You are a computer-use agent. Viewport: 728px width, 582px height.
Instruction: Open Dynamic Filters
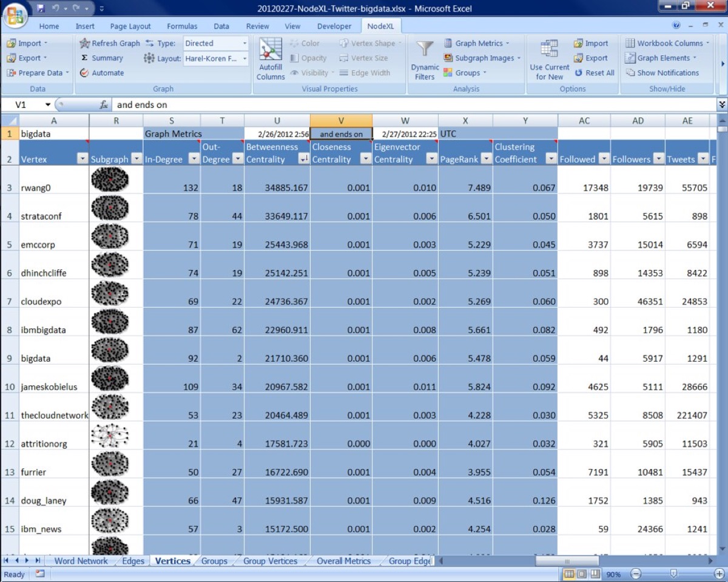point(425,59)
